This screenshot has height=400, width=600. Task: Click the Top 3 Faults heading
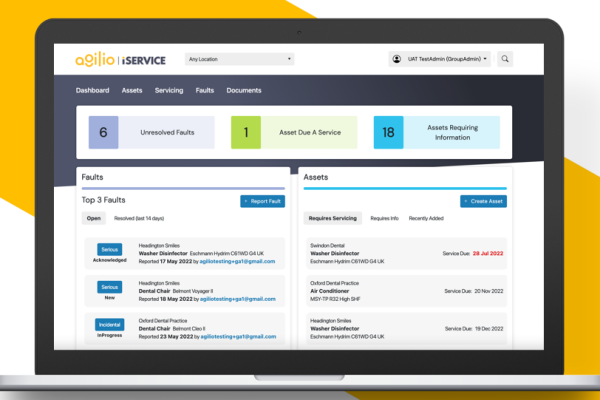(103, 200)
